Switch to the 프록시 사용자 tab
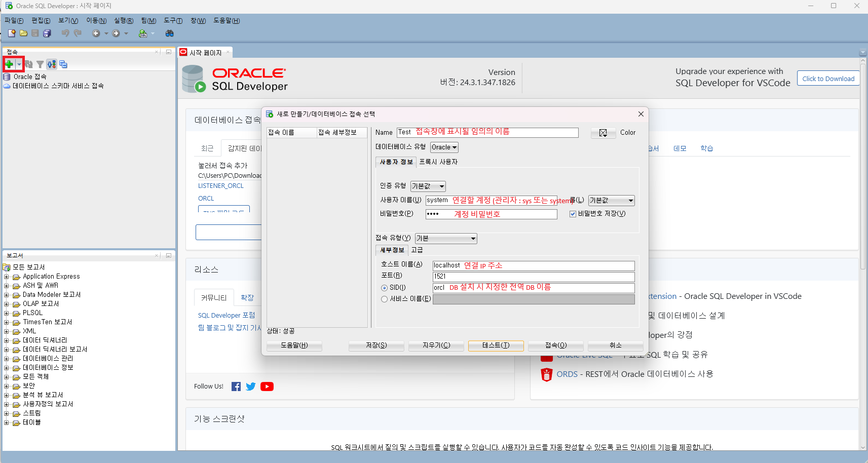The height and width of the screenshot is (463, 868). 438,162
